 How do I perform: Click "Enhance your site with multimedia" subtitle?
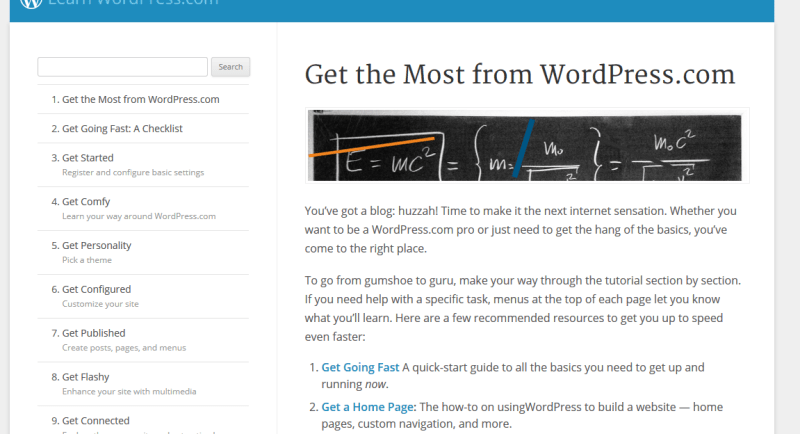point(129,392)
